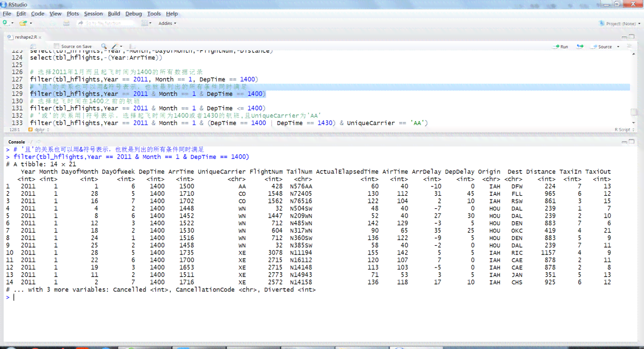Click the compile report notebook icon
The height and width of the screenshot is (349, 644).
132,46
